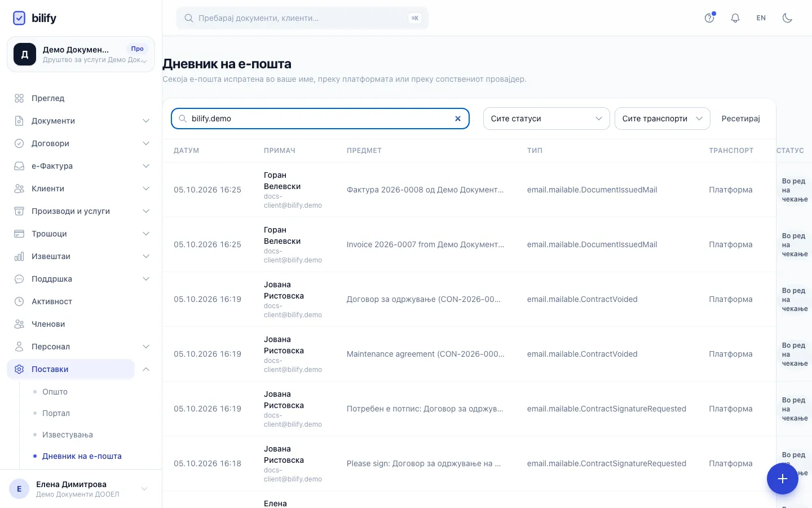
Task: Click the Производи и услуги icon
Action: (x=19, y=211)
